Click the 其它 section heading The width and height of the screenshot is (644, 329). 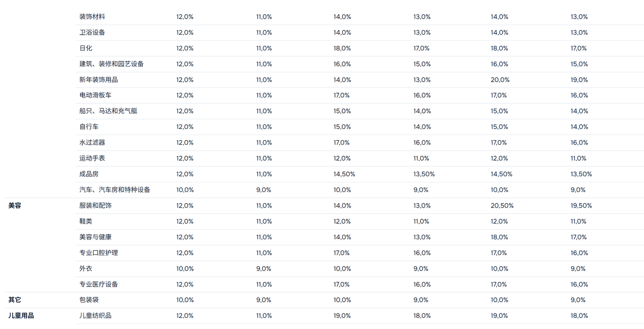point(15,300)
